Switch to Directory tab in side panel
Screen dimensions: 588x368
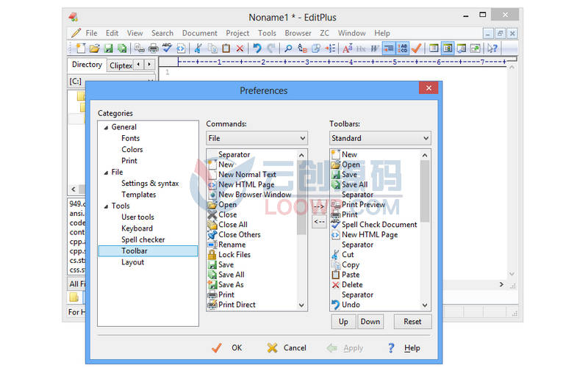click(x=87, y=65)
